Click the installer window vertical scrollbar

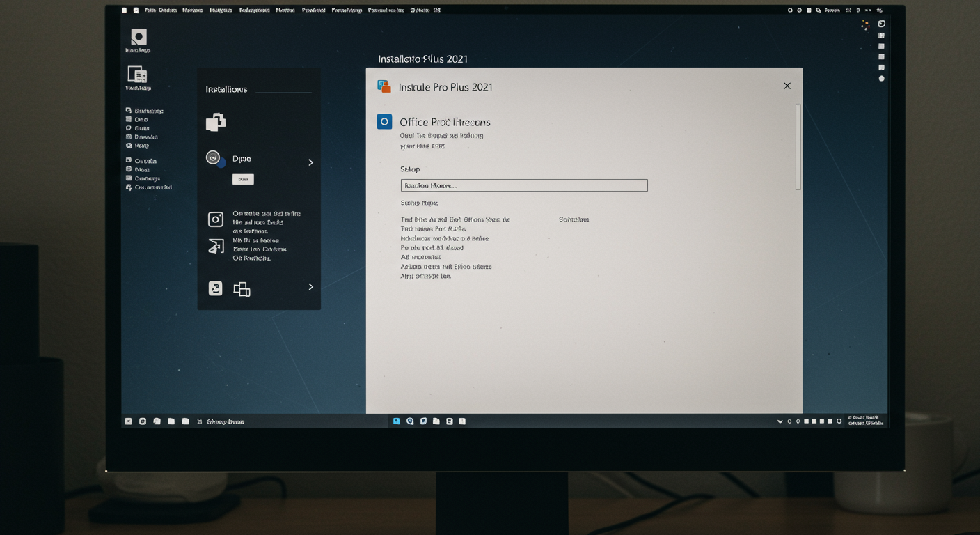[x=798, y=146]
